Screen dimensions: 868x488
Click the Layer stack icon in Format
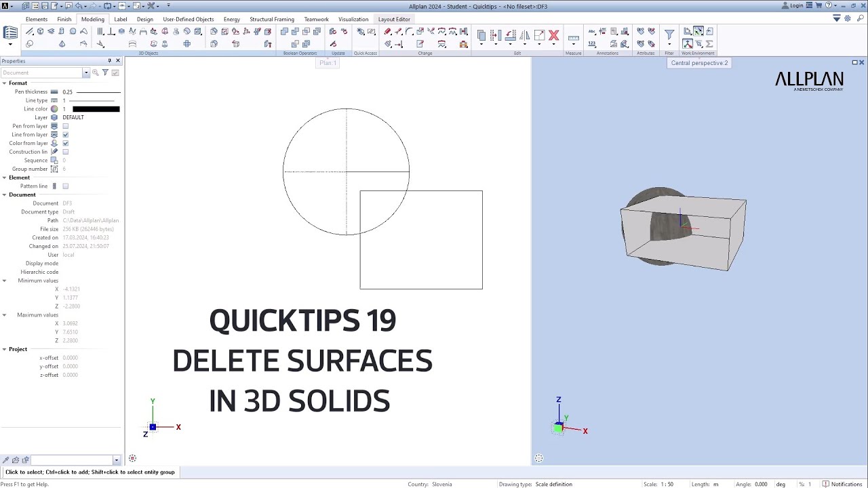click(54, 117)
